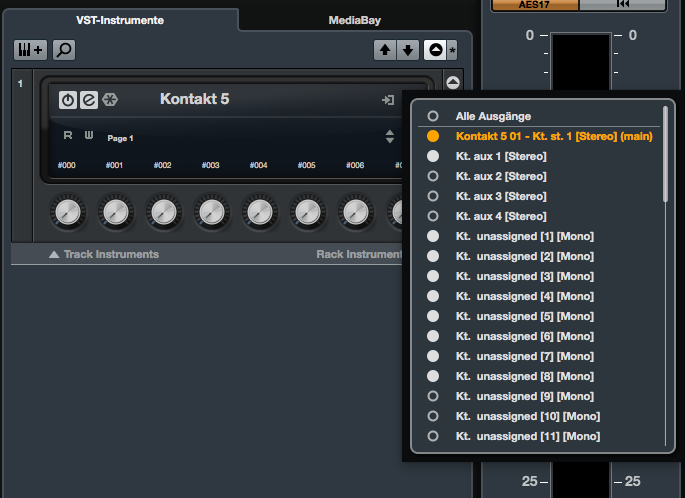Collapse quick controls for Kontakt 5 slot
The width and height of the screenshot is (685, 498).
(x=453, y=83)
